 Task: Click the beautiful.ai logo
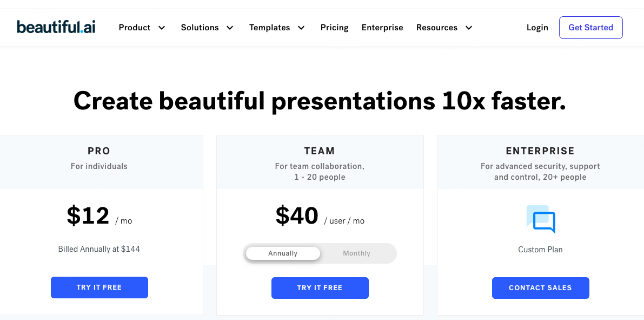(56, 27)
